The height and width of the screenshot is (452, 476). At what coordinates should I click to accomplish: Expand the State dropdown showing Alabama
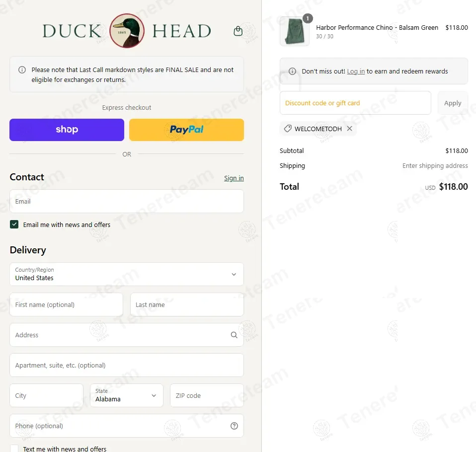126,395
